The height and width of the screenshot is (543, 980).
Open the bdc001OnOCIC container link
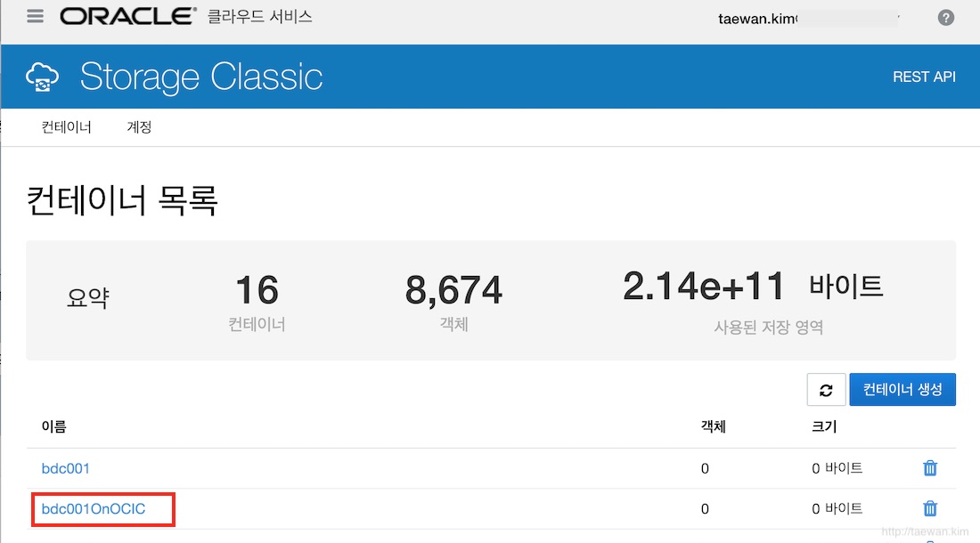click(94, 508)
